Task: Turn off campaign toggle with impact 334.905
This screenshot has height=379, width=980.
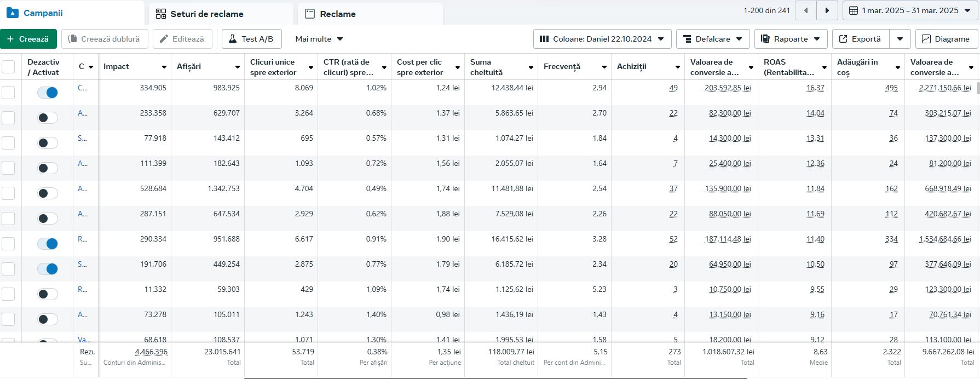Action: (x=48, y=93)
